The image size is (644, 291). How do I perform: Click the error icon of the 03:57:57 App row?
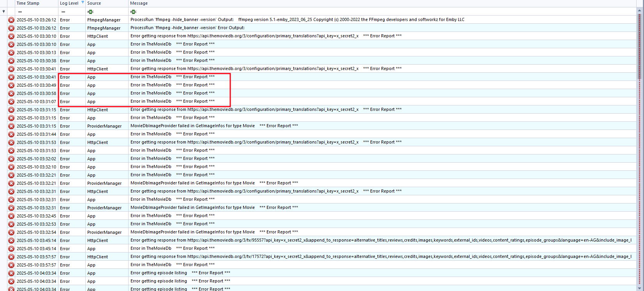[x=11, y=265]
